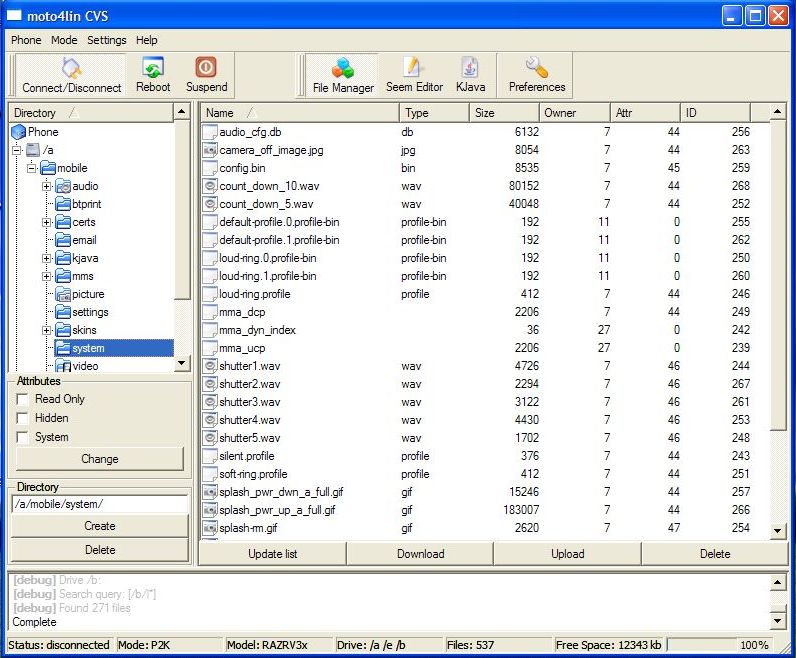
Task: Click the image icon of splash_pwr_dwn_a_full.gif
Action: (210, 492)
